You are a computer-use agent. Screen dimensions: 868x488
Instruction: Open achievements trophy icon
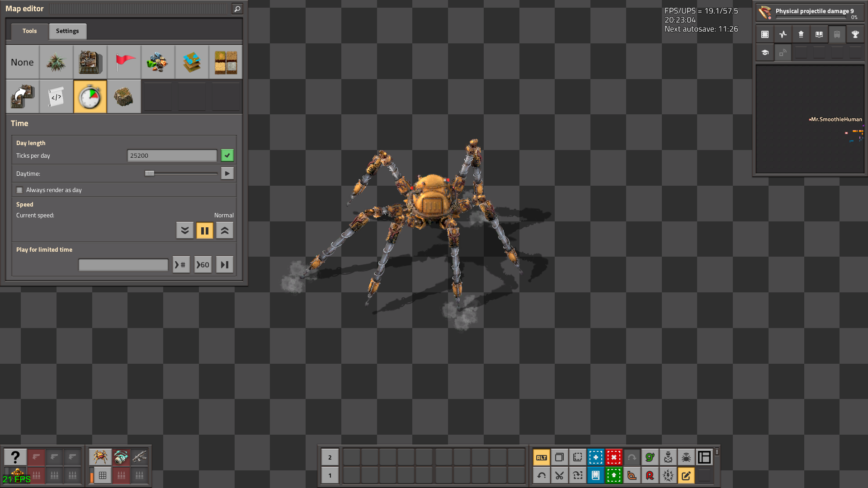tap(855, 34)
